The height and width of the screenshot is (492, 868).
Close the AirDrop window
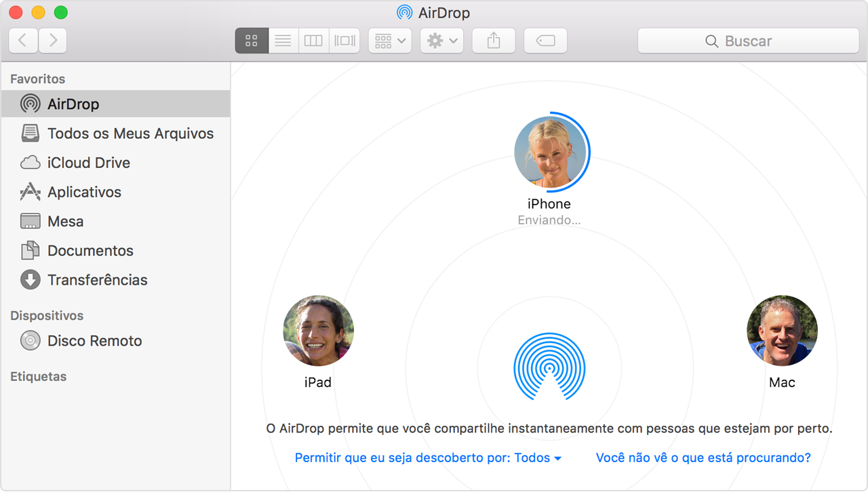(x=16, y=12)
